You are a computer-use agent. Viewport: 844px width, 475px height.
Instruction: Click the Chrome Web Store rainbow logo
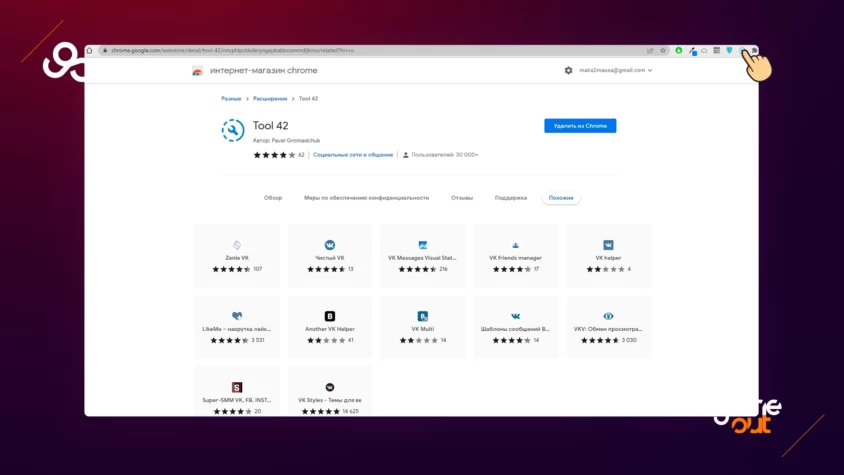(198, 71)
